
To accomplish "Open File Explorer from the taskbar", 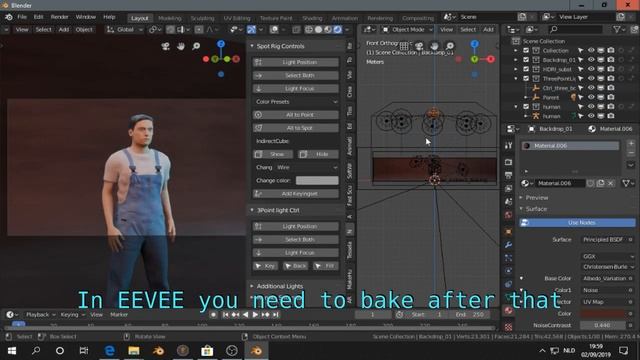I will click(134, 351).
